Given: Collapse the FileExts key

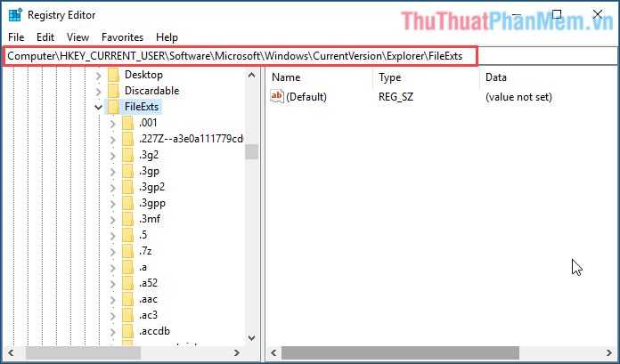Looking at the screenshot, I should [99, 107].
